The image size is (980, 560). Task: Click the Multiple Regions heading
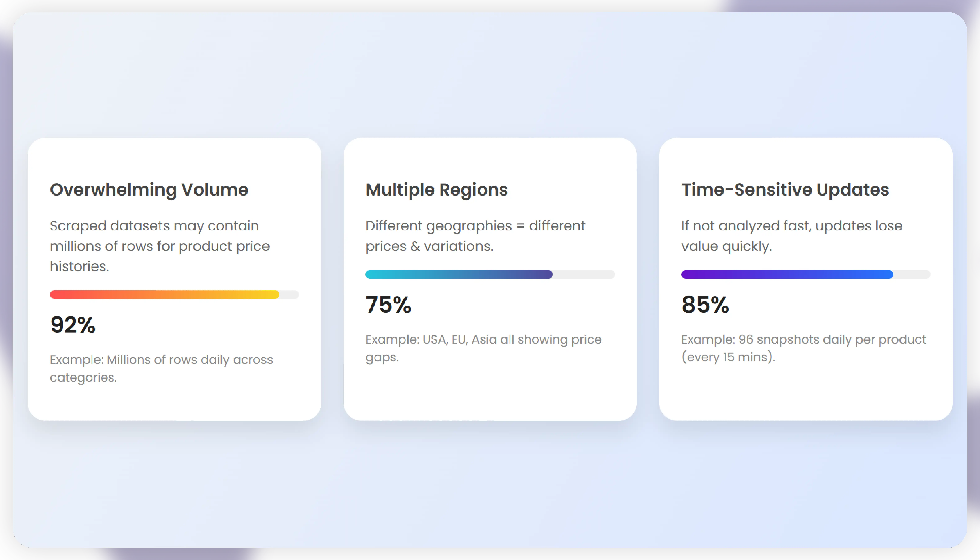pos(436,190)
